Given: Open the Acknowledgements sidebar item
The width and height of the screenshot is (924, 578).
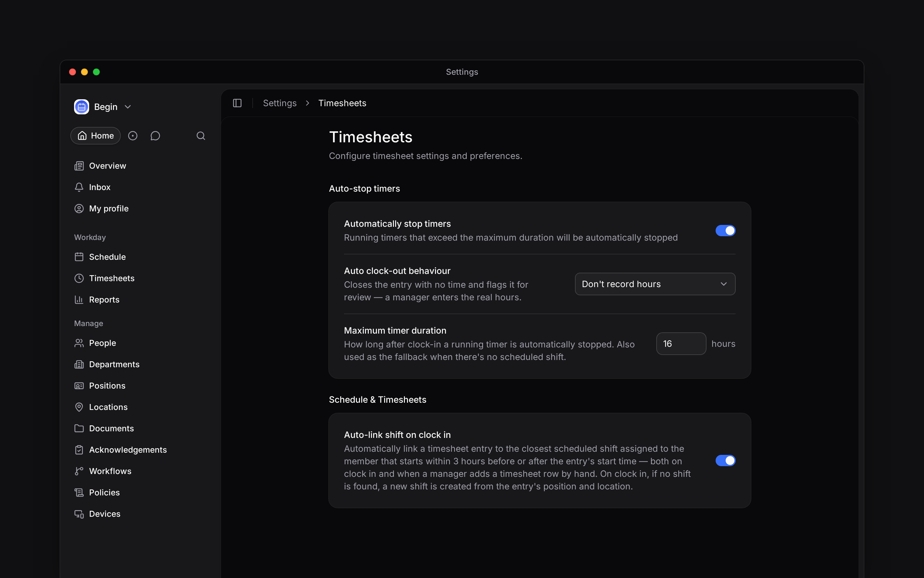Looking at the screenshot, I should (140, 450).
